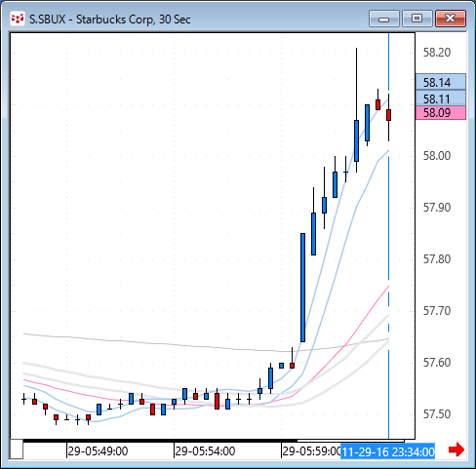Close the S.SBUX chart window
The height and width of the screenshot is (469, 476).
451,19
